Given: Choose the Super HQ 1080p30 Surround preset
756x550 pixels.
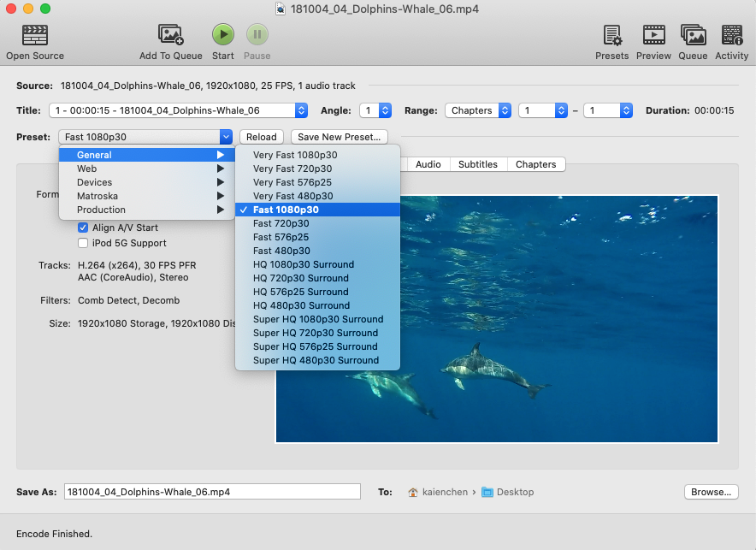Looking at the screenshot, I should tap(318, 319).
